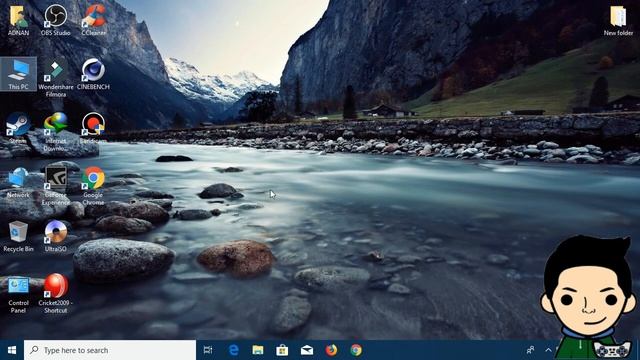Open Microsoft Store from taskbar
This screenshot has width=640, height=360.
click(282, 350)
